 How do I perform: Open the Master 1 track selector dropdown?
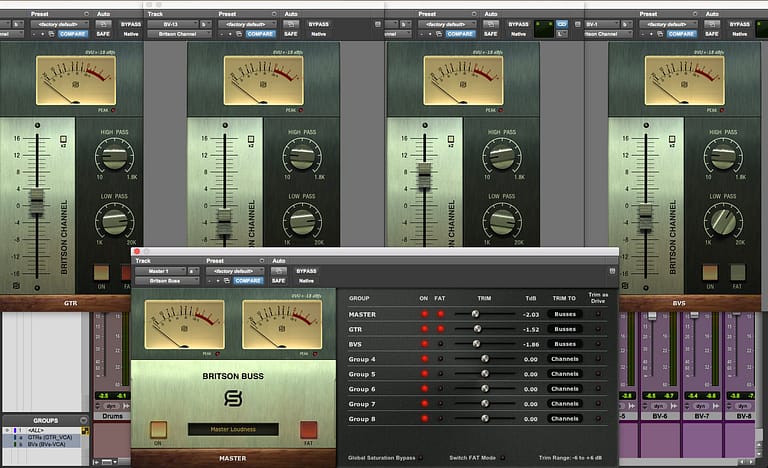click(158, 271)
